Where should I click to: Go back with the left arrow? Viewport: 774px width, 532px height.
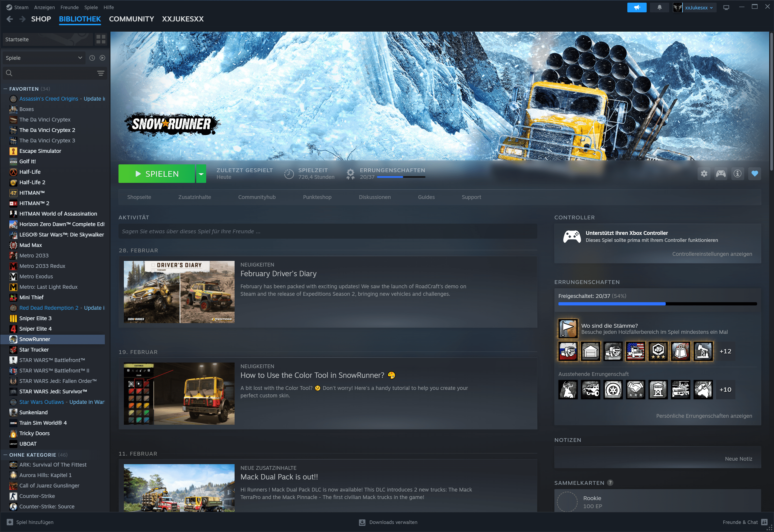pyautogui.click(x=10, y=19)
